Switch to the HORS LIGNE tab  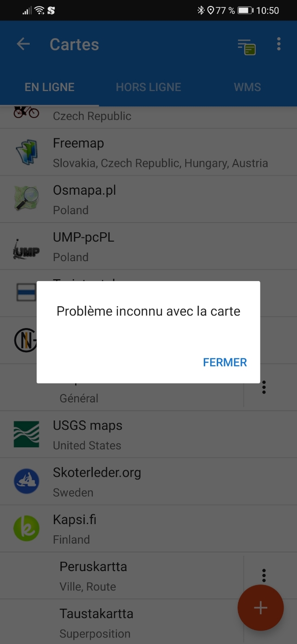148,87
